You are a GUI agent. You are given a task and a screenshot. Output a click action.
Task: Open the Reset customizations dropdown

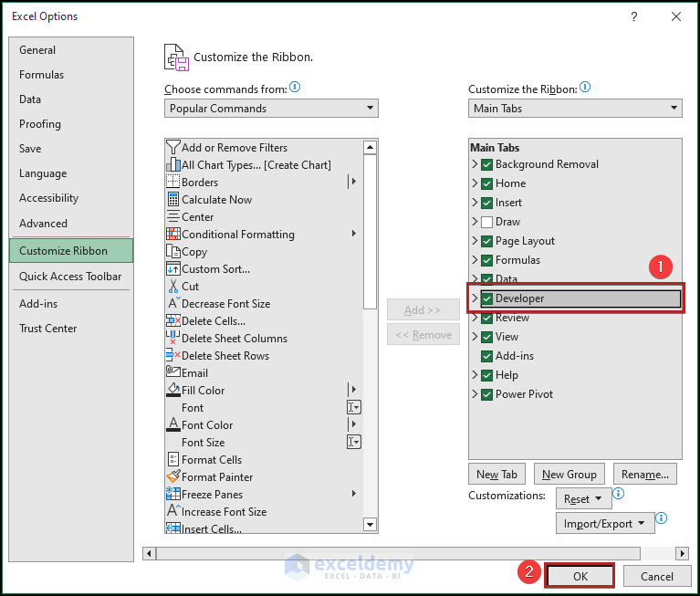point(583,498)
